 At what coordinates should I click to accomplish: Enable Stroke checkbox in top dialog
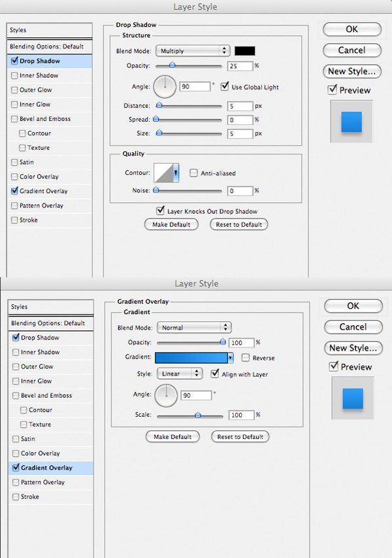click(14, 220)
